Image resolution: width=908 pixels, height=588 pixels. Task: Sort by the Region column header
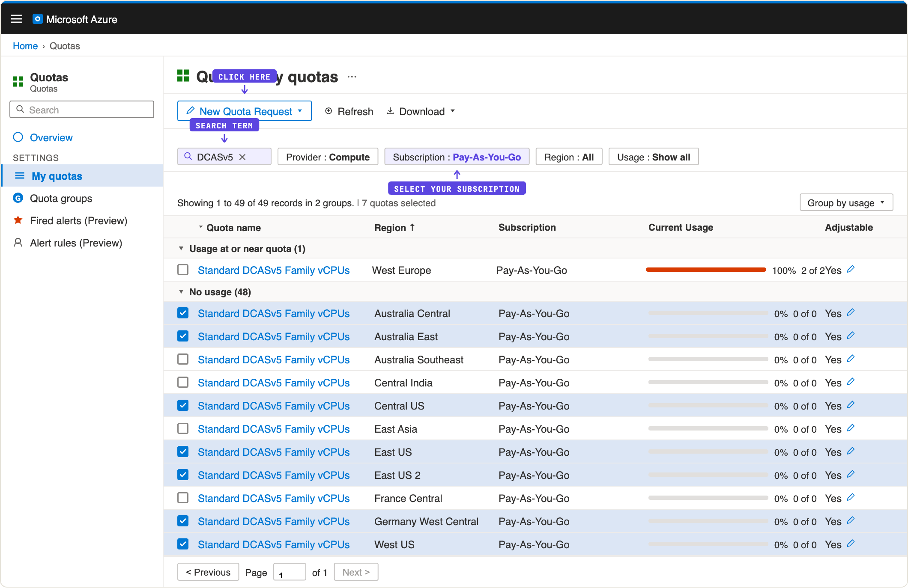(x=394, y=228)
